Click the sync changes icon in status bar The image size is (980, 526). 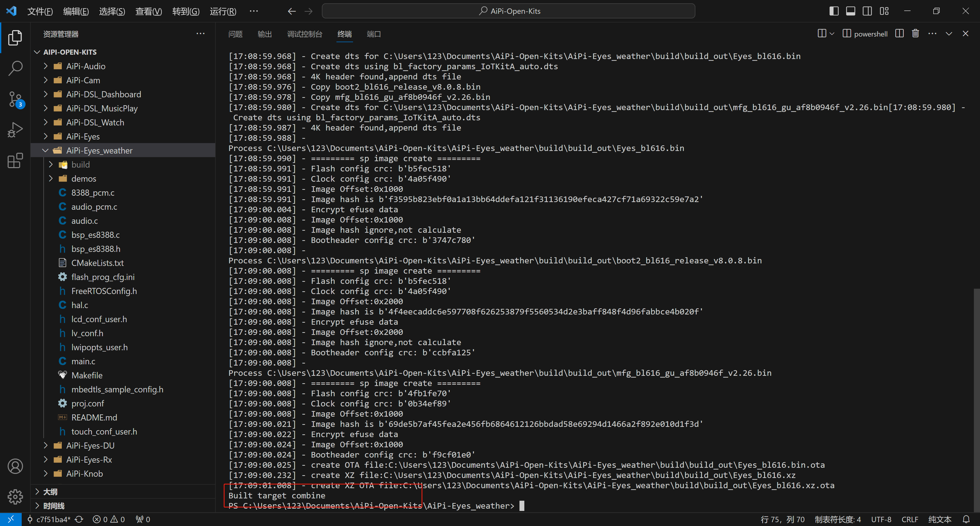click(x=79, y=519)
